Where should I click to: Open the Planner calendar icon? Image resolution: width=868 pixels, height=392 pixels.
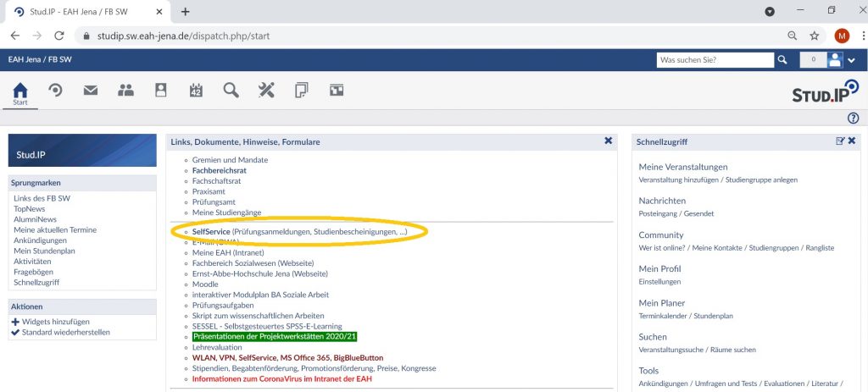click(196, 91)
